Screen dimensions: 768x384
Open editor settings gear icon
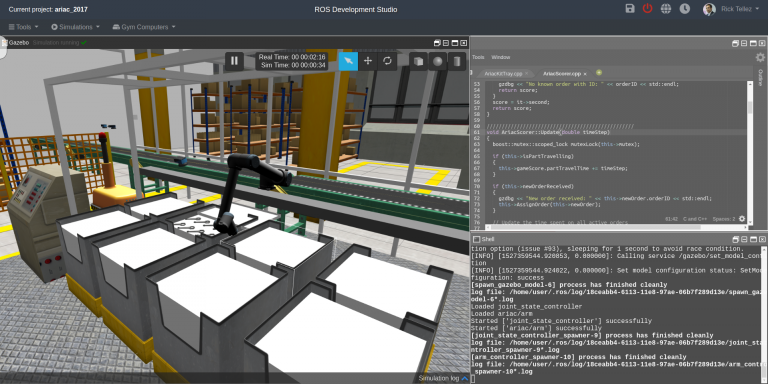point(760,57)
